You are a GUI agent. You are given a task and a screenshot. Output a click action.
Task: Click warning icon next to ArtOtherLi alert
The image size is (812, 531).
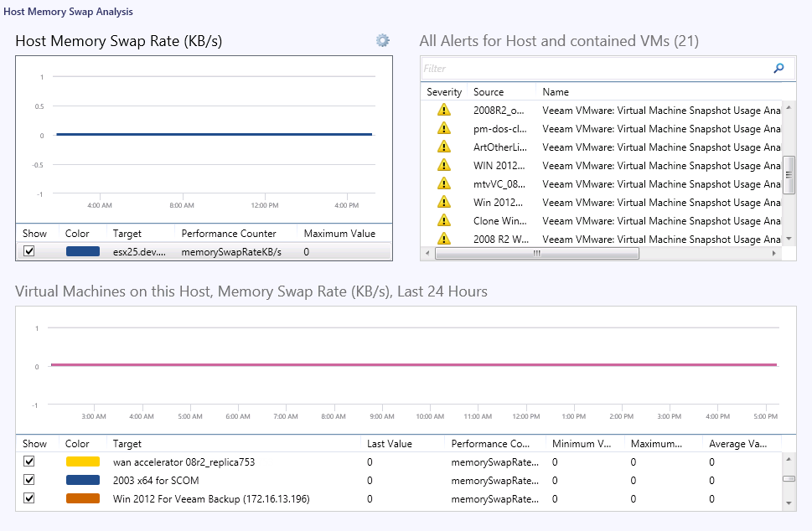click(x=444, y=147)
